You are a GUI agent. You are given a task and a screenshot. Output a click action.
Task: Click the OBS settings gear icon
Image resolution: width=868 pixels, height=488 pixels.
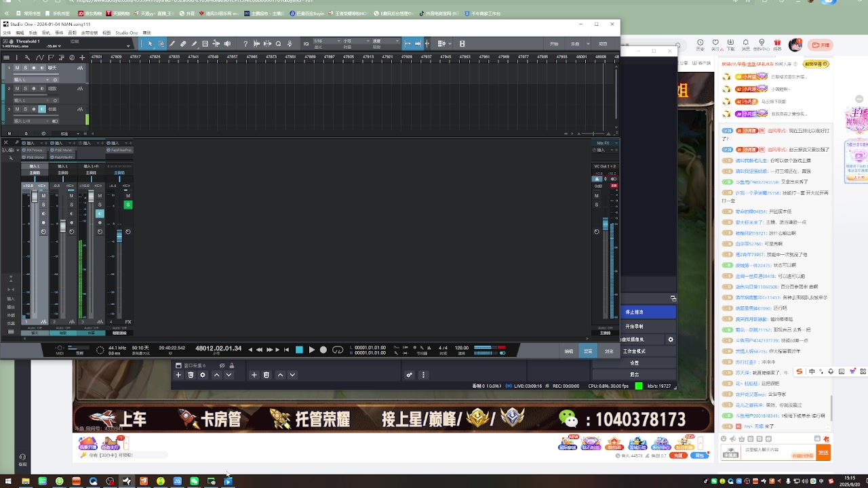[x=671, y=339]
